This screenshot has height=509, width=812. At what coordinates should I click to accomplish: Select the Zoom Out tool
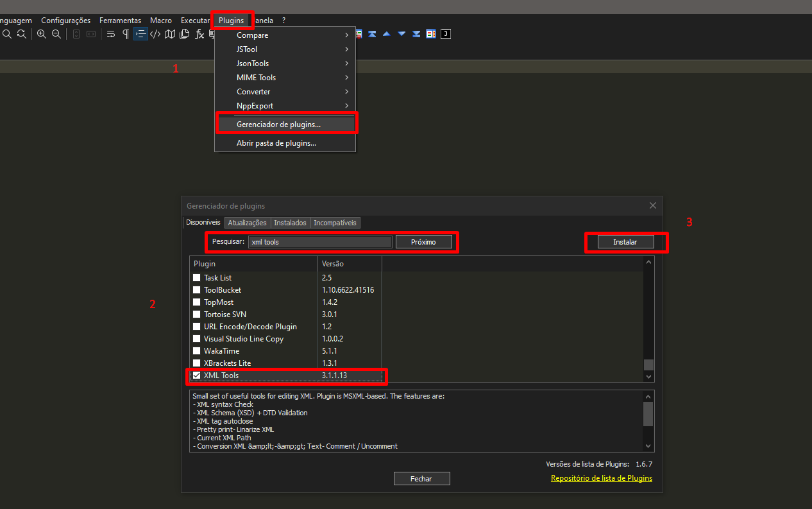click(56, 34)
